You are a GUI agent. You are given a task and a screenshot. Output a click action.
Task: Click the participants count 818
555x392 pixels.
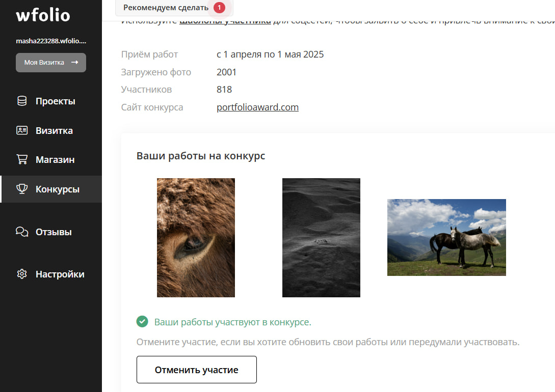[224, 90]
